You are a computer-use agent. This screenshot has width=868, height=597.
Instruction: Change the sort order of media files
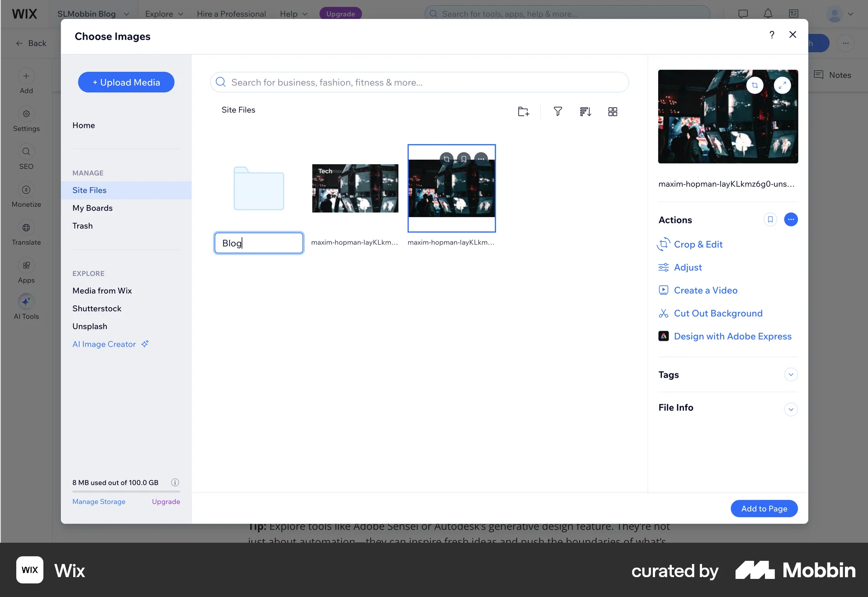[585, 111]
